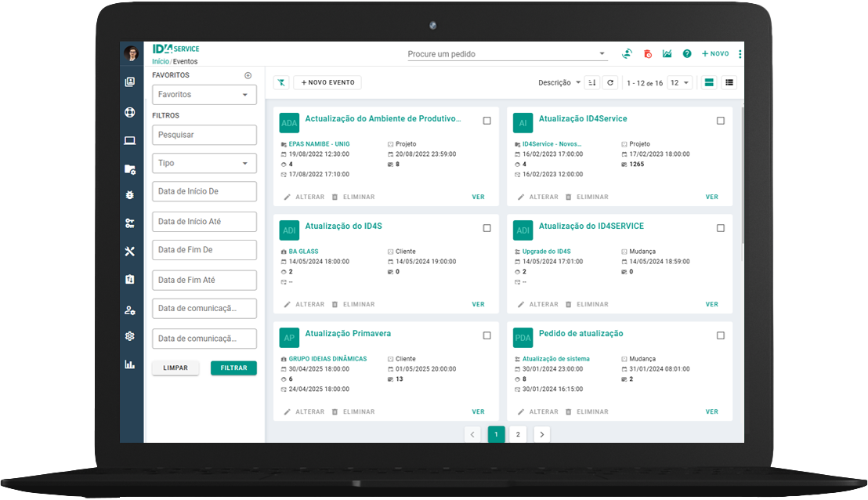This screenshot has height=500, width=868.
Task: Open the vertical dots menu in header
Action: (x=740, y=54)
